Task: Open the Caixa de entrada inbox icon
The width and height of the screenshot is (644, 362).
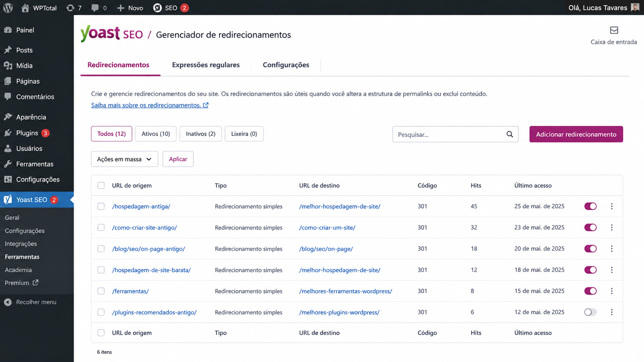Action: click(x=614, y=30)
